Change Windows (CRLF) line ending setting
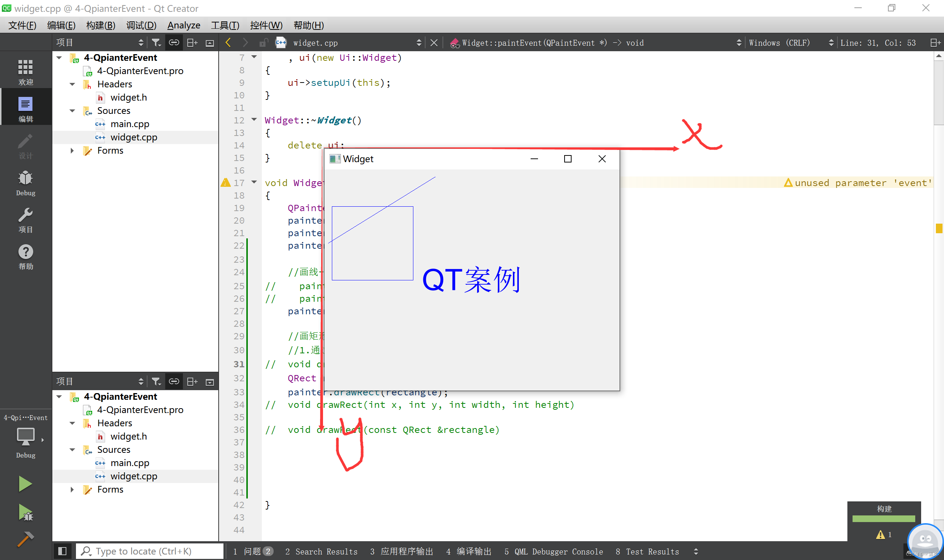This screenshot has height=560, width=944. pos(791,43)
